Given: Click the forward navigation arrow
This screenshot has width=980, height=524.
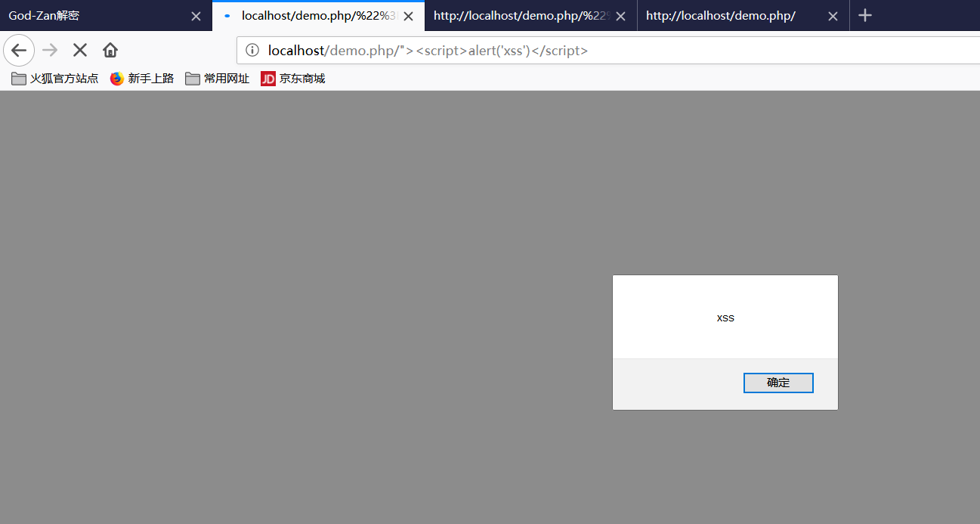Looking at the screenshot, I should coord(50,51).
